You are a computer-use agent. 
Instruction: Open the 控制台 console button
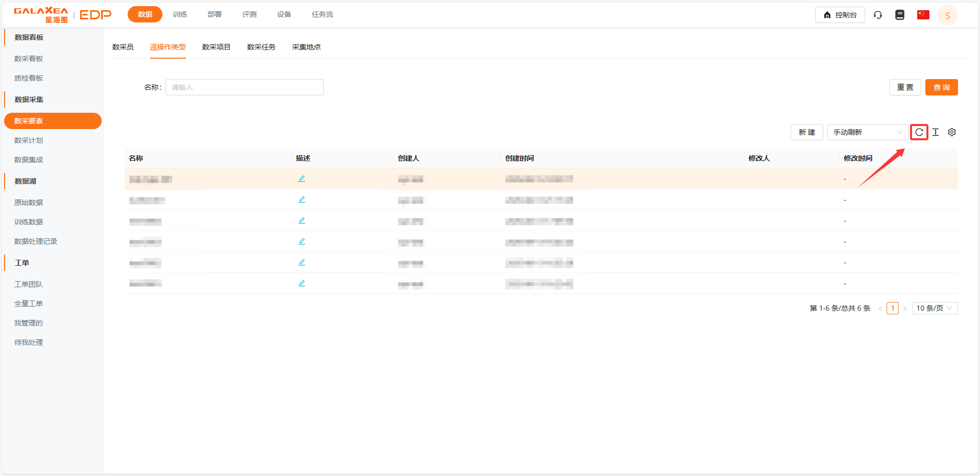tap(840, 15)
